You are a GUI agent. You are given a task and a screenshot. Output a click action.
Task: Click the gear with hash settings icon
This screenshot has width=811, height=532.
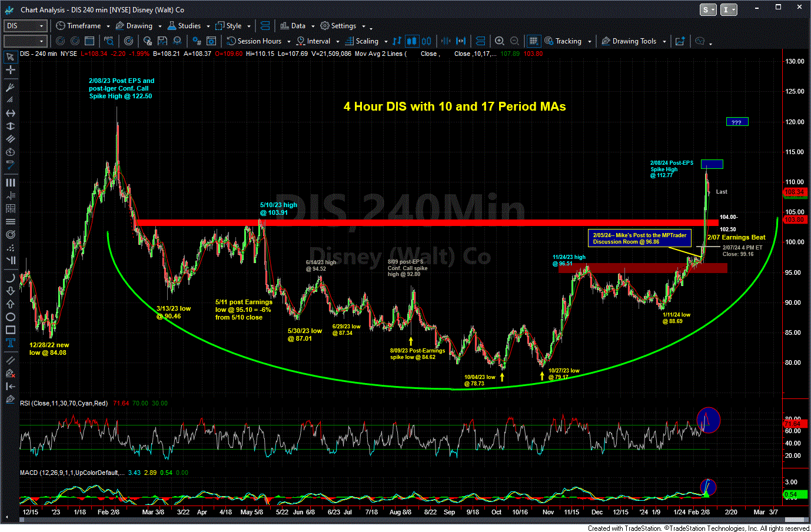tap(197, 41)
